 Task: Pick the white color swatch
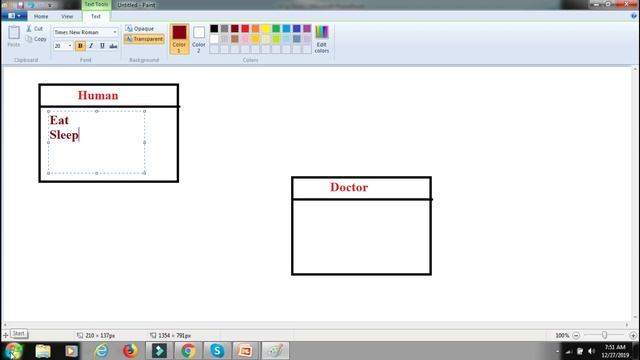click(x=214, y=39)
